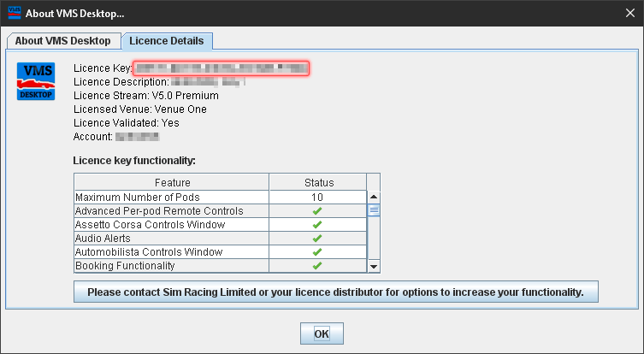
Task: Click the scroll down arrow of the feature table
Action: point(374,266)
